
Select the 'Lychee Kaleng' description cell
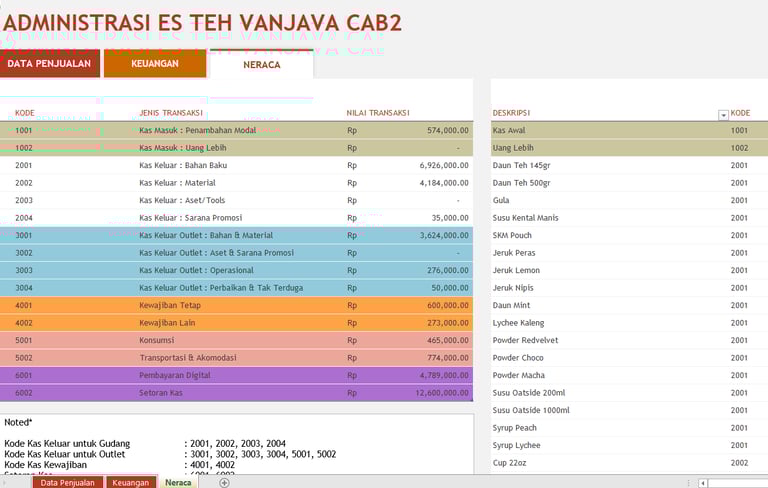(519, 323)
